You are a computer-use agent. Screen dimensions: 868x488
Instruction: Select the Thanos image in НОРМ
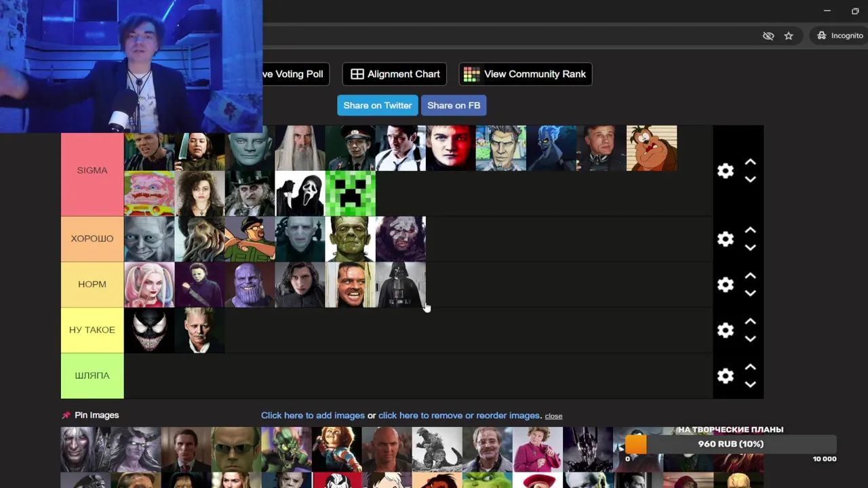point(250,285)
